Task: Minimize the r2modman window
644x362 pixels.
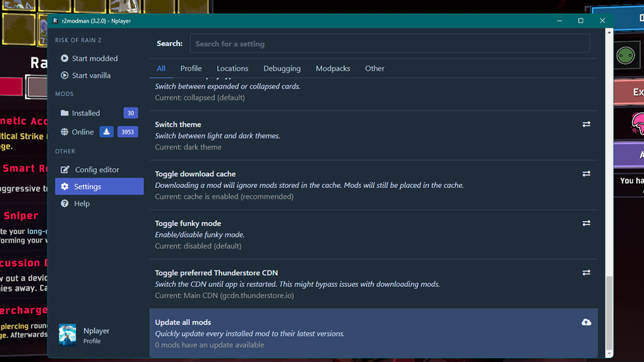Action: point(560,20)
